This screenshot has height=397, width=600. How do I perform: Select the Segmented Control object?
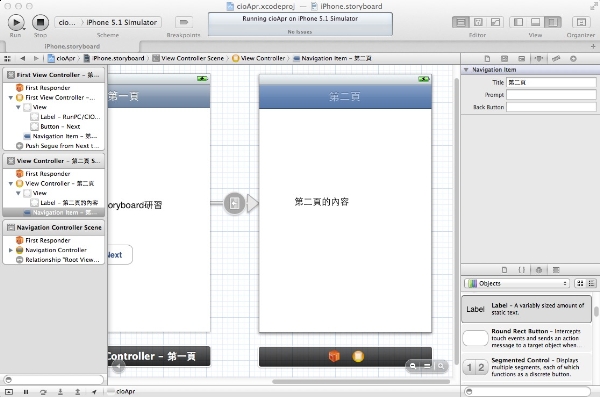tap(527, 367)
